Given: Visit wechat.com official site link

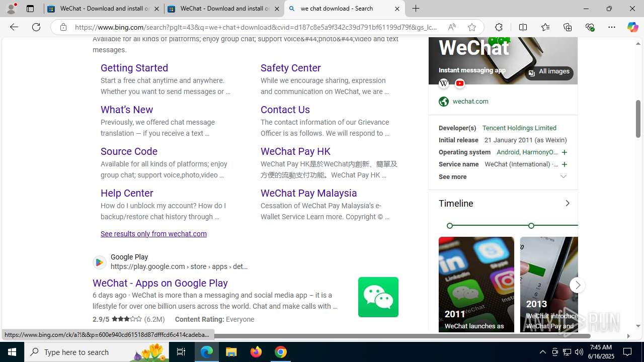Looking at the screenshot, I should [470, 102].
